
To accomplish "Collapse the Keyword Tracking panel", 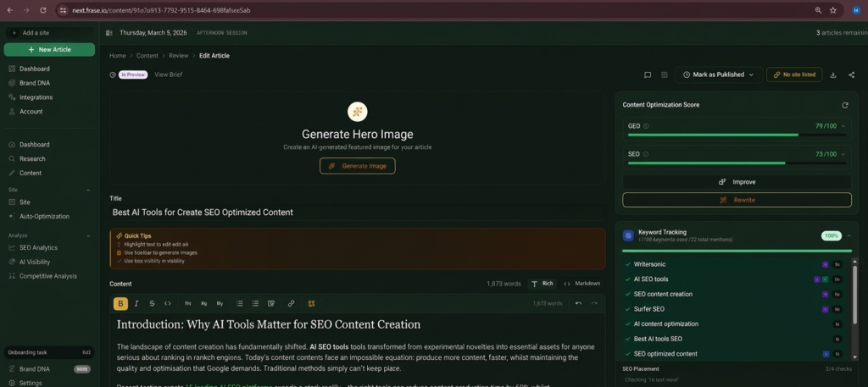I will pyautogui.click(x=849, y=236).
